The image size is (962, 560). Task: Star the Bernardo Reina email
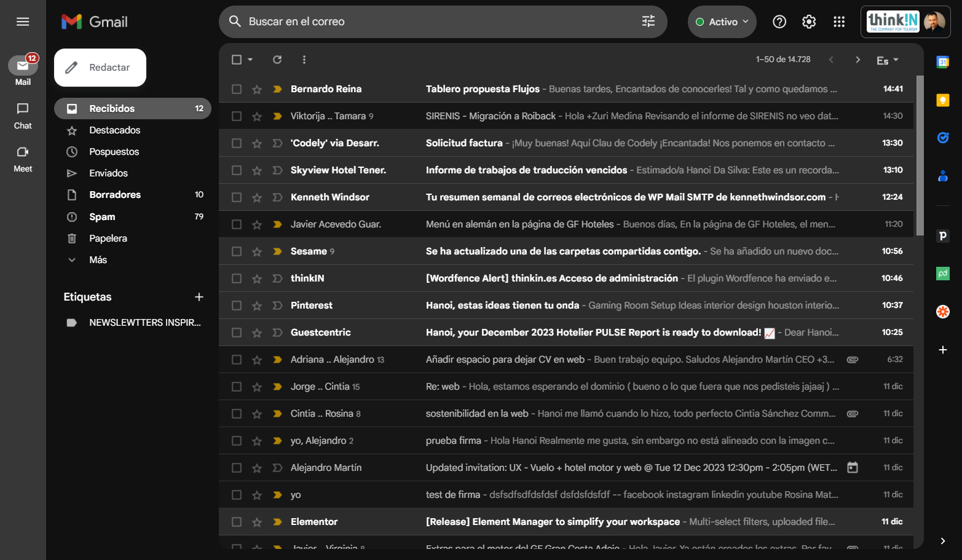(257, 89)
